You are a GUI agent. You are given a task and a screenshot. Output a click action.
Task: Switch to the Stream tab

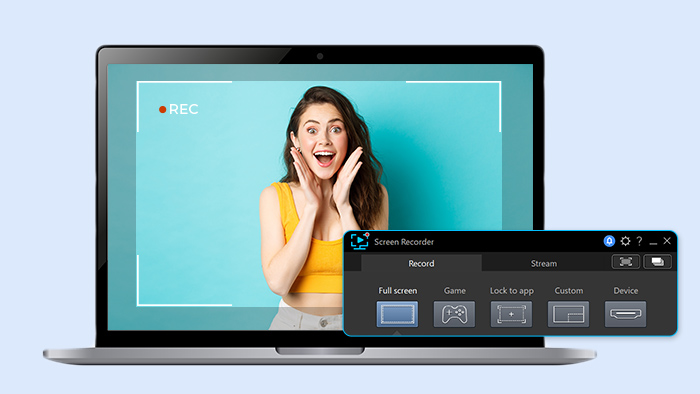[544, 263]
